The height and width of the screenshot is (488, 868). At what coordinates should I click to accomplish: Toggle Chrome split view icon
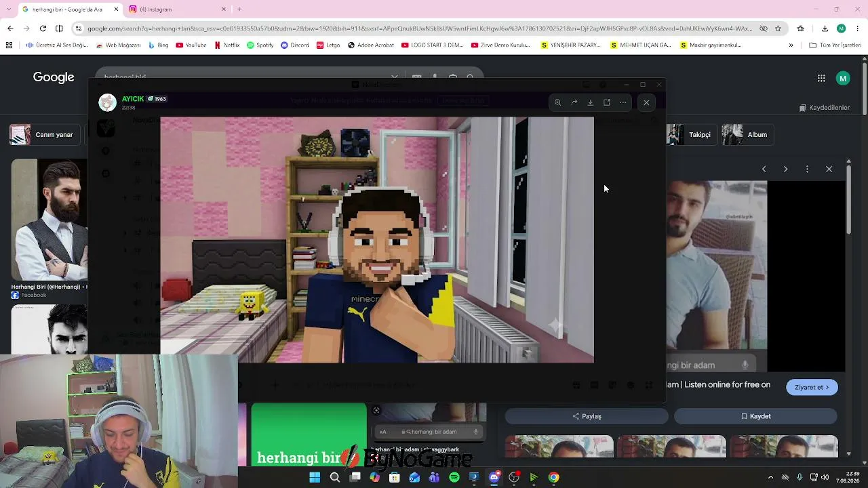tap(59, 28)
